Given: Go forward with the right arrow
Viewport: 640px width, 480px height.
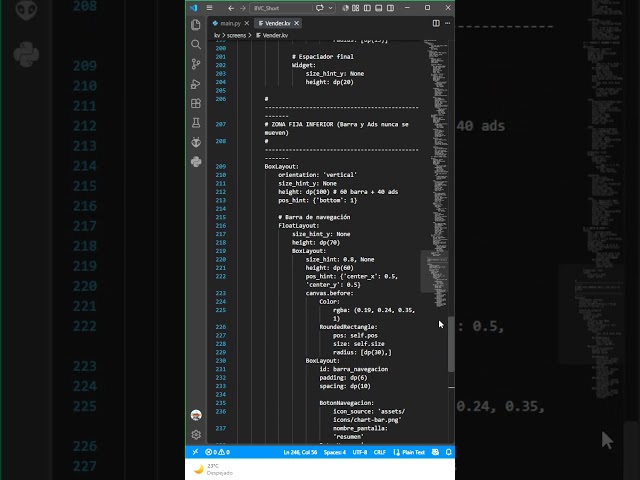Looking at the screenshot, I should pyautogui.click(x=242, y=8).
